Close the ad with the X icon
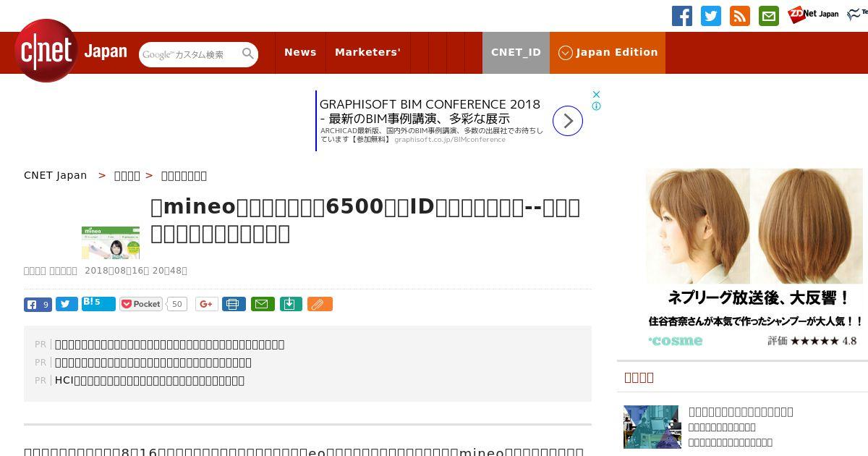 click(x=597, y=94)
